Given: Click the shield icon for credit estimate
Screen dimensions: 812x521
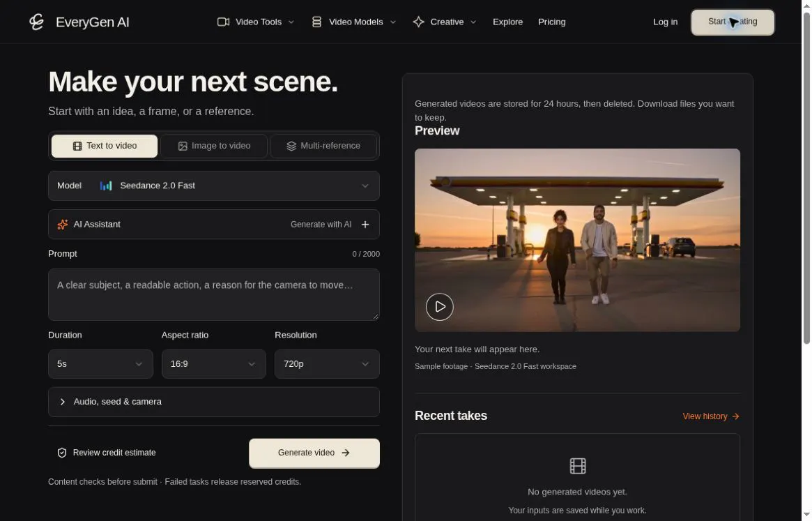Looking at the screenshot, I should pyautogui.click(x=61, y=453).
